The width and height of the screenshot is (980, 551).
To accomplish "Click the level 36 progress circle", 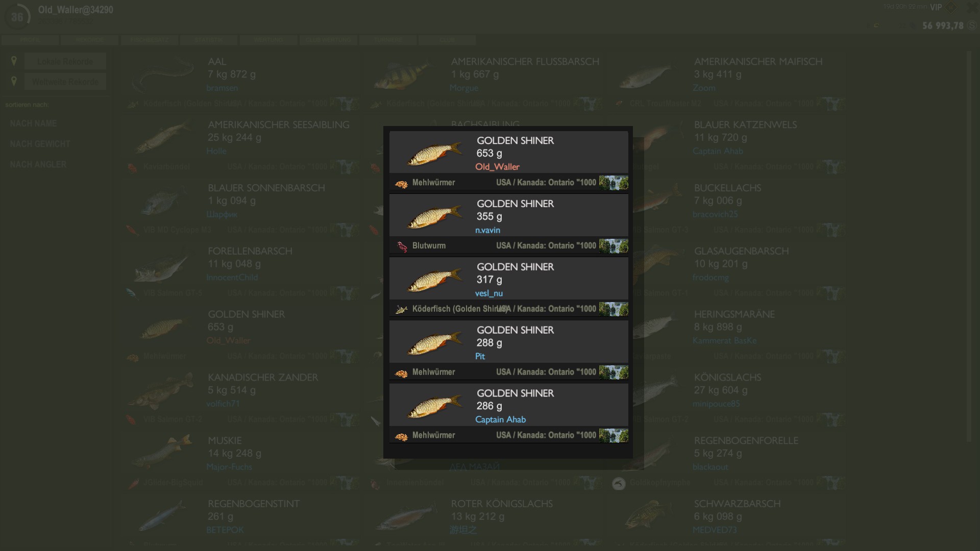I will 17,17.
